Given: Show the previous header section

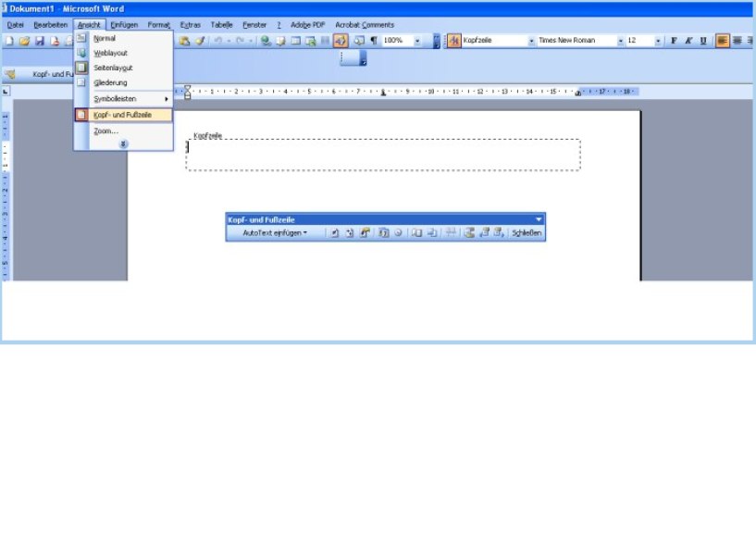Looking at the screenshot, I should pos(484,233).
